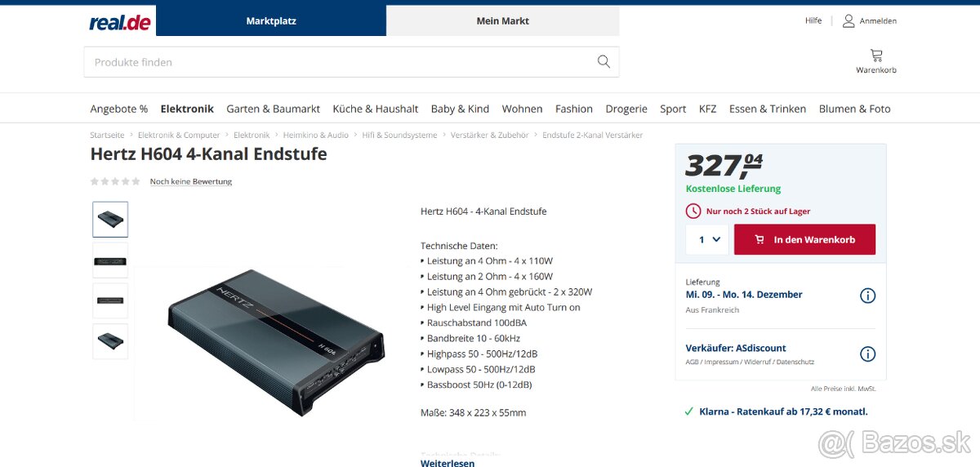
Task: Click the seller info icon
Action: (x=867, y=354)
